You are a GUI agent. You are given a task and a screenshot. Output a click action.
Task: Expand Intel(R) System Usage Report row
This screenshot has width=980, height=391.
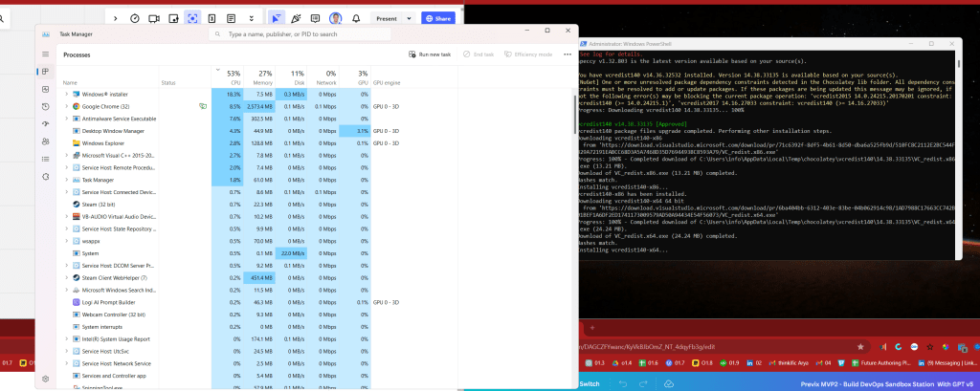click(x=66, y=339)
